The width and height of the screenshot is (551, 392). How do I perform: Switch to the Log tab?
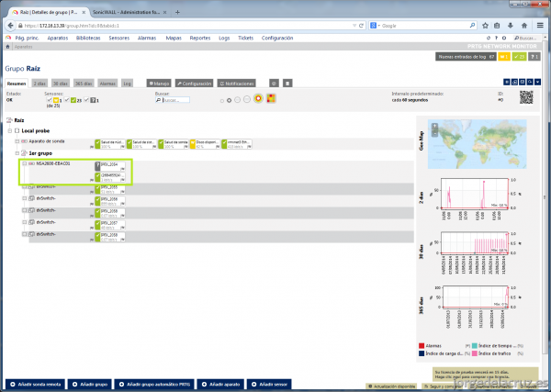(x=127, y=84)
